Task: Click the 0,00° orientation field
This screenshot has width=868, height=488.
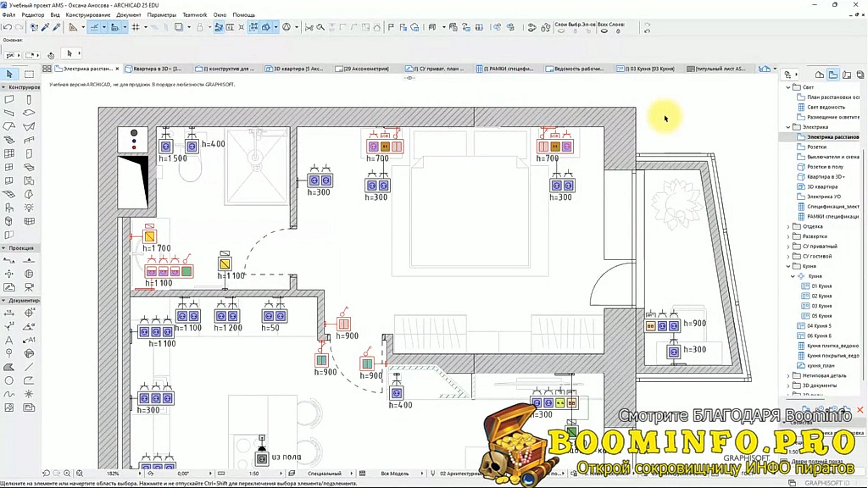Action: [x=183, y=473]
